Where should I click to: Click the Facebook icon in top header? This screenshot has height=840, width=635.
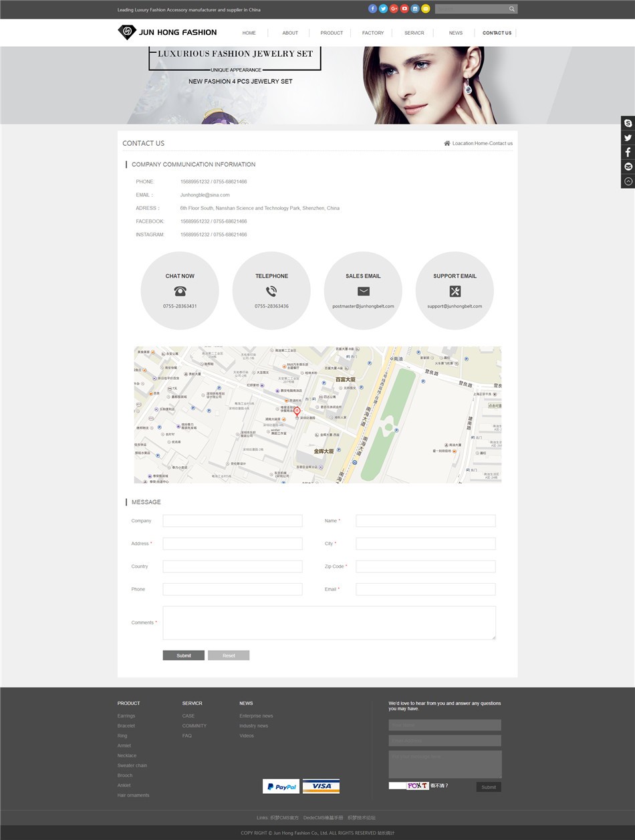point(373,9)
